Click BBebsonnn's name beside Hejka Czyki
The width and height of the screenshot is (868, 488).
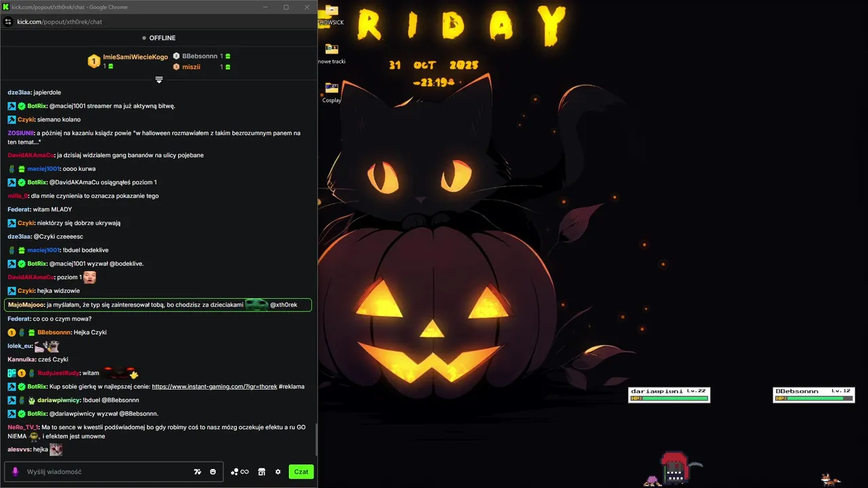coord(54,332)
